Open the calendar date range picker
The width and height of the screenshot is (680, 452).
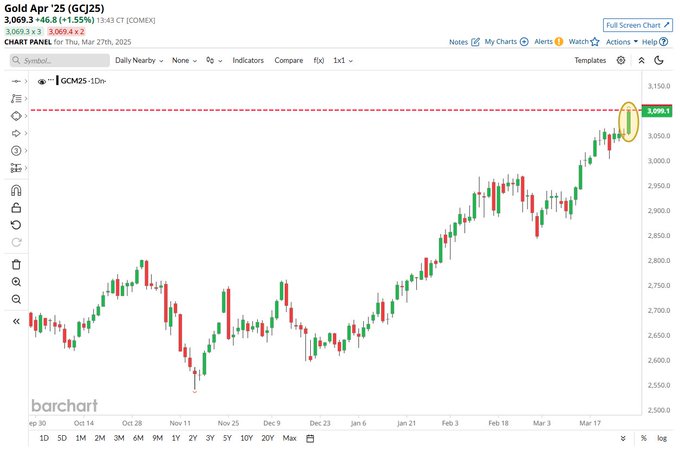point(310,439)
